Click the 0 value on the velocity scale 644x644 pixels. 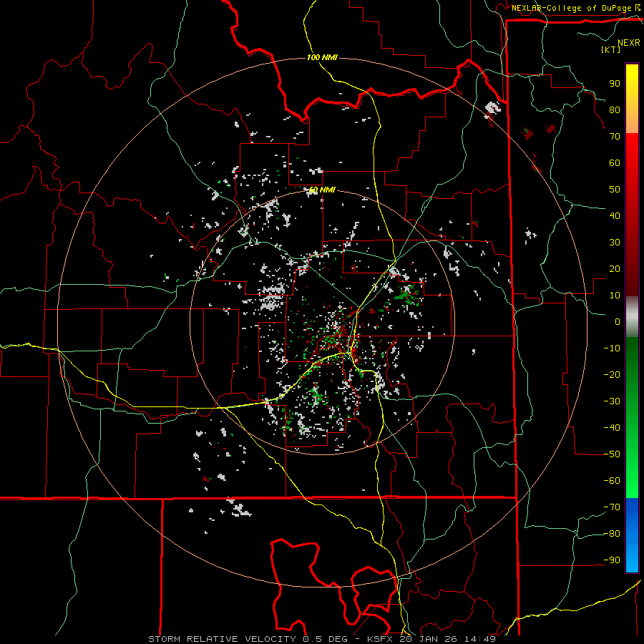(x=618, y=321)
